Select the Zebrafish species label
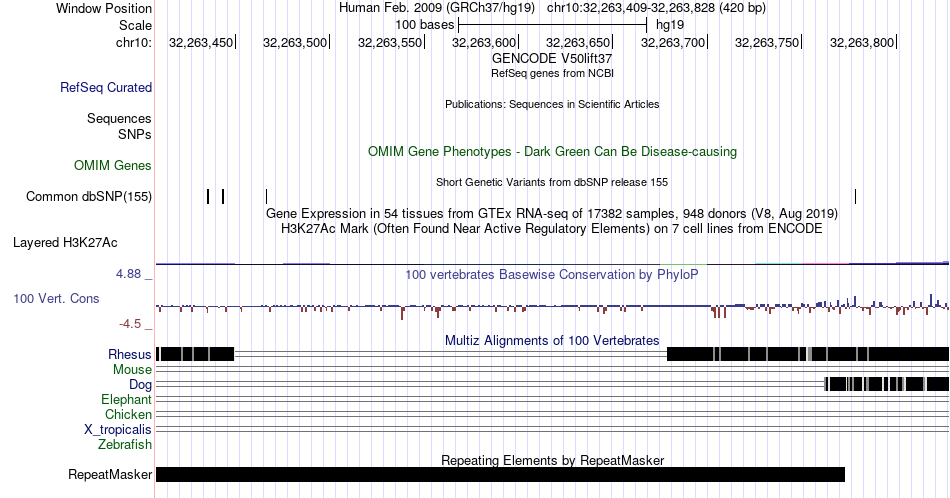 point(125,444)
